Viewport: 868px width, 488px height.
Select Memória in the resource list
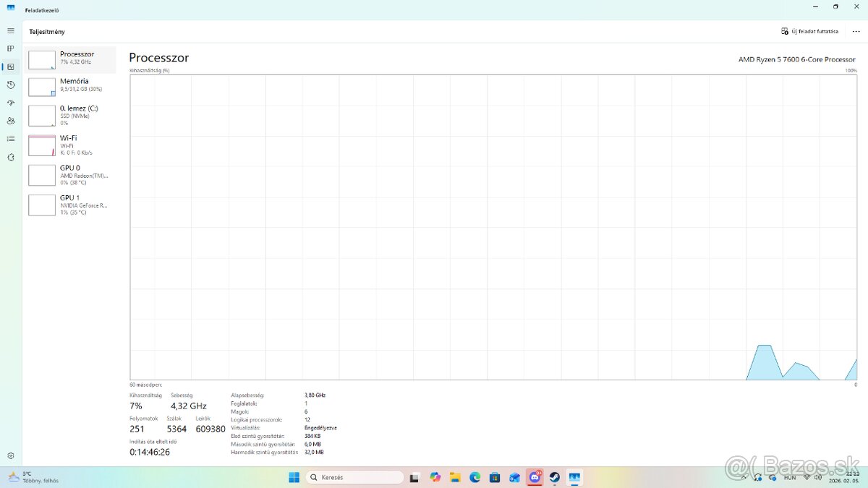[x=71, y=87]
